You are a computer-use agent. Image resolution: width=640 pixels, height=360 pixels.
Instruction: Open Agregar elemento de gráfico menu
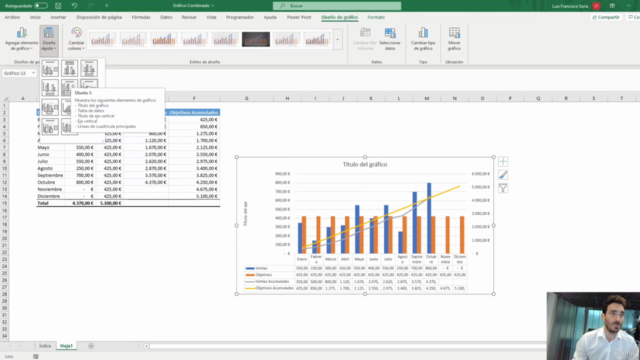[22, 39]
